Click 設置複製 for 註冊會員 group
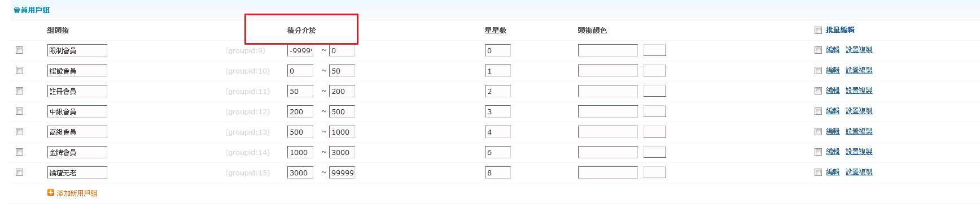The width and height of the screenshot is (980, 215). point(859,91)
